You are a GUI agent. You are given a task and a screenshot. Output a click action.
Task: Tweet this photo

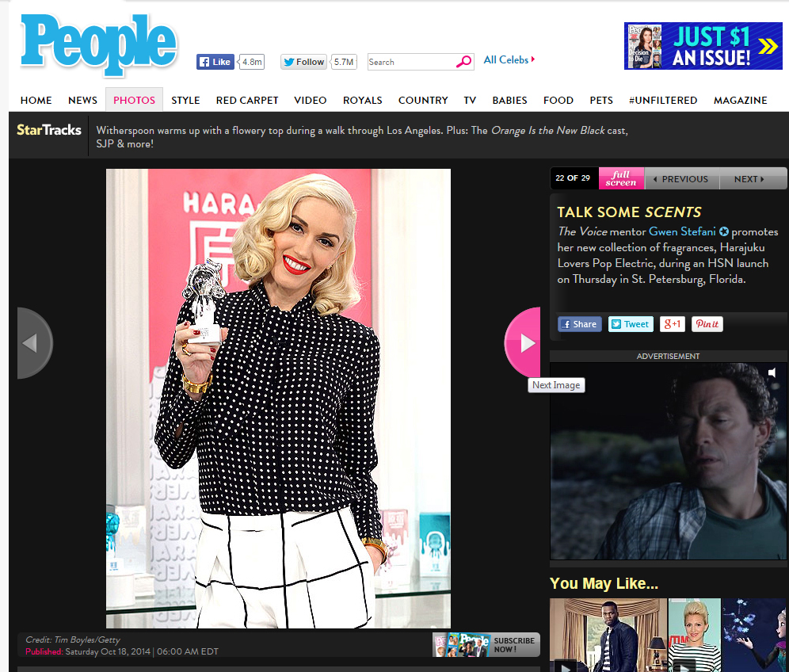631,324
